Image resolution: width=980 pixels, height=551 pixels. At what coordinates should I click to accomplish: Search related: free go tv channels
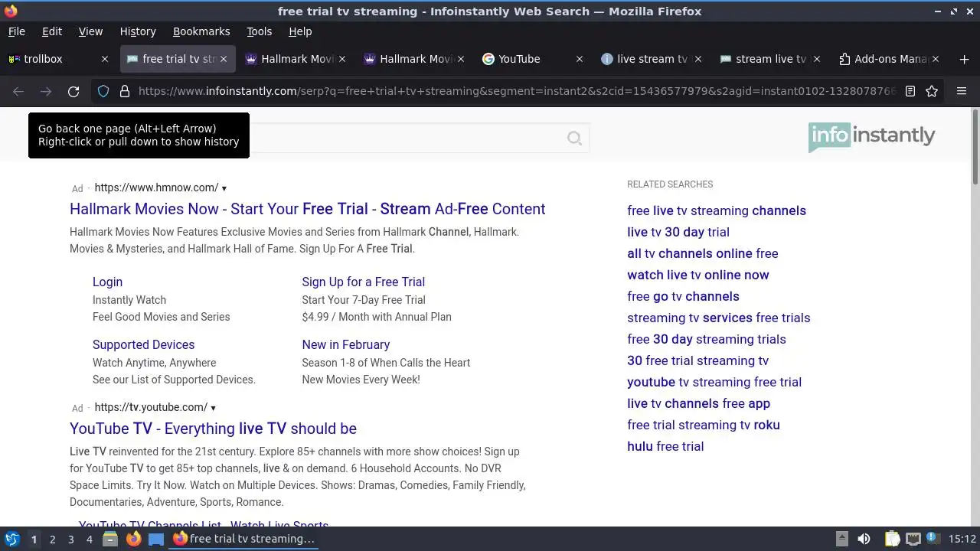(683, 296)
